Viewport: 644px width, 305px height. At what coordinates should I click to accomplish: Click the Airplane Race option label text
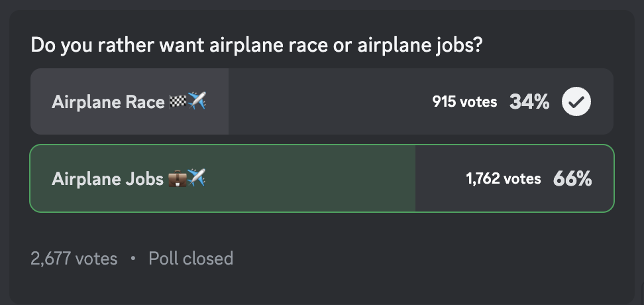(x=108, y=102)
